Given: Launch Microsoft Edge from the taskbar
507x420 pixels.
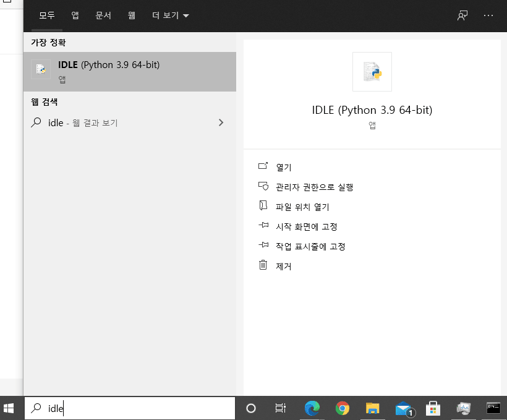Looking at the screenshot, I should click(x=312, y=408).
